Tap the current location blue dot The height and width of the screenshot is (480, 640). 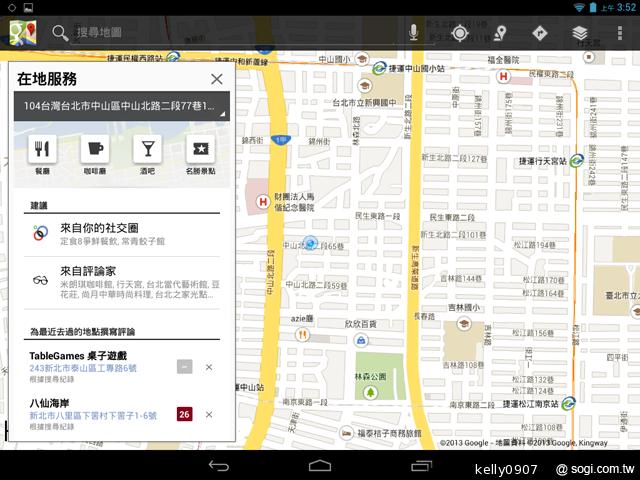point(310,243)
